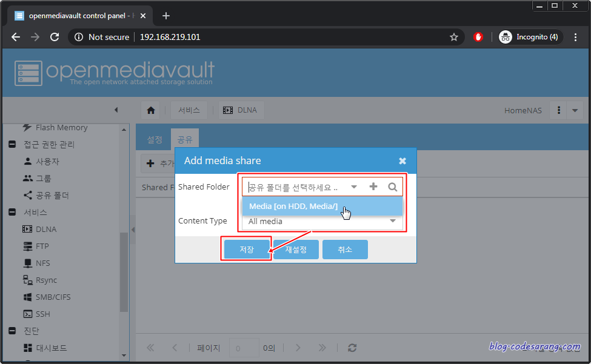The width and height of the screenshot is (591, 364).
Task: Bookmark this page with the star icon
Action: click(x=454, y=37)
